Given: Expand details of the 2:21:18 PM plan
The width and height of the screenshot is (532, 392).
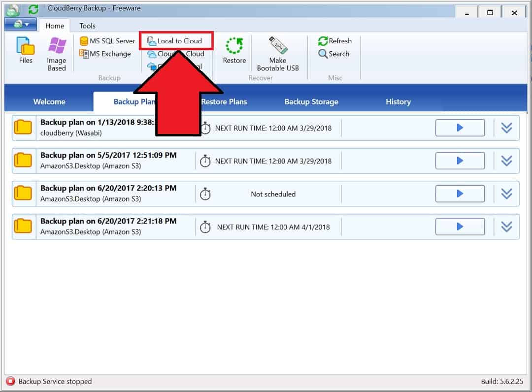Looking at the screenshot, I should pos(506,227).
